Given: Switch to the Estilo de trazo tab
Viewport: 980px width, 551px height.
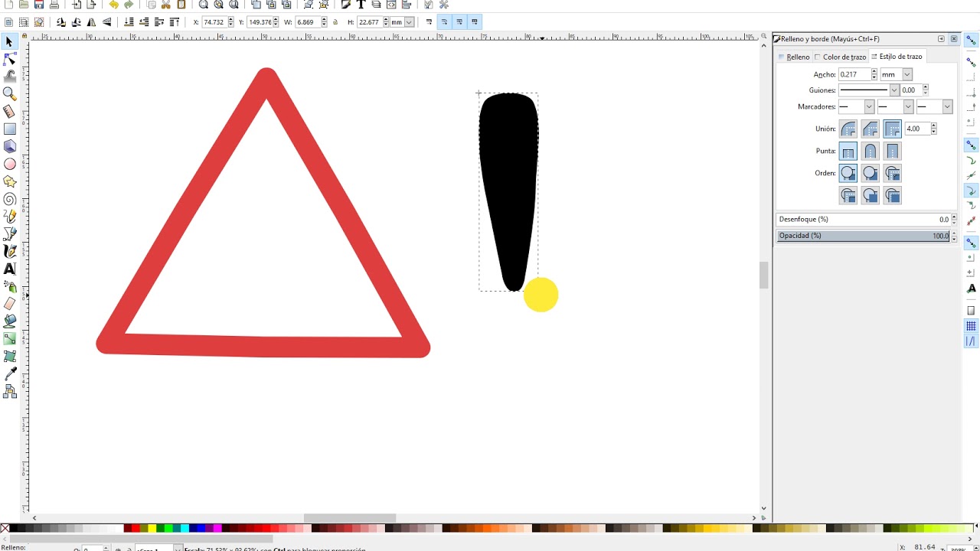Looking at the screenshot, I should pos(897,57).
